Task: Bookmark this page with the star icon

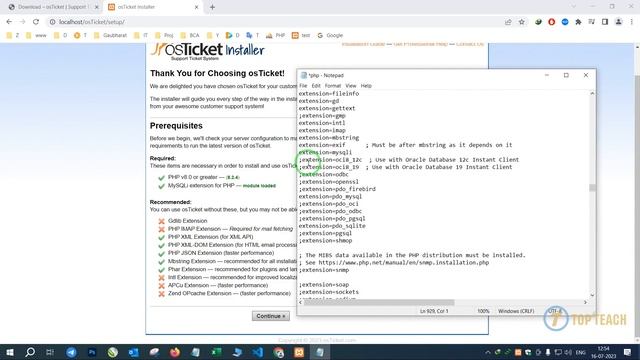Action: [522, 22]
